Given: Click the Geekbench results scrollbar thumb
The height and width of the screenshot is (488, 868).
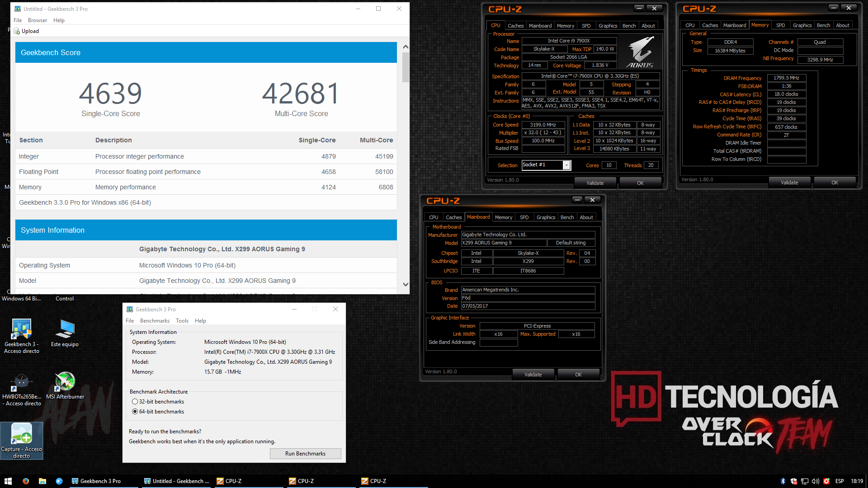Looking at the screenshot, I should (x=406, y=67).
